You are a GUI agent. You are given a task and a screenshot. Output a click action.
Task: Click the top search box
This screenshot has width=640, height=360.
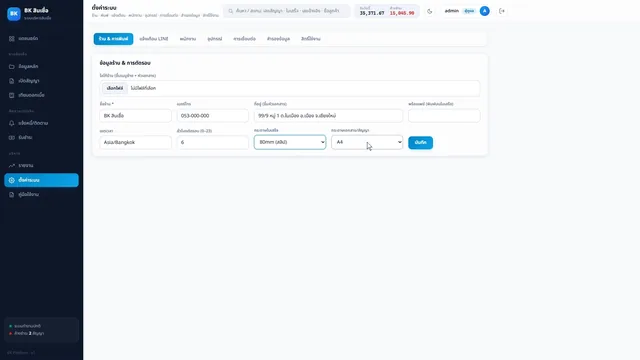click(x=287, y=11)
